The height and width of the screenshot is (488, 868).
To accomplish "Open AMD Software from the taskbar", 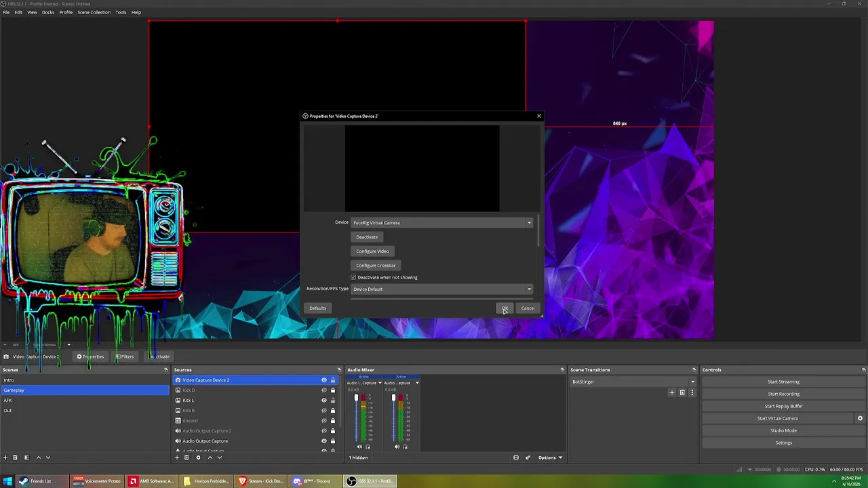I will [x=152, y=481].
